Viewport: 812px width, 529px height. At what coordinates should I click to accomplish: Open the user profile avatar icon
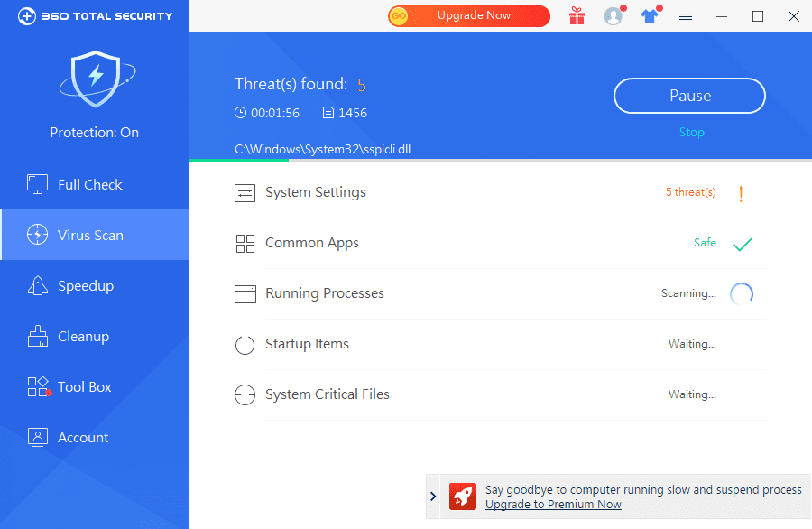614,16
